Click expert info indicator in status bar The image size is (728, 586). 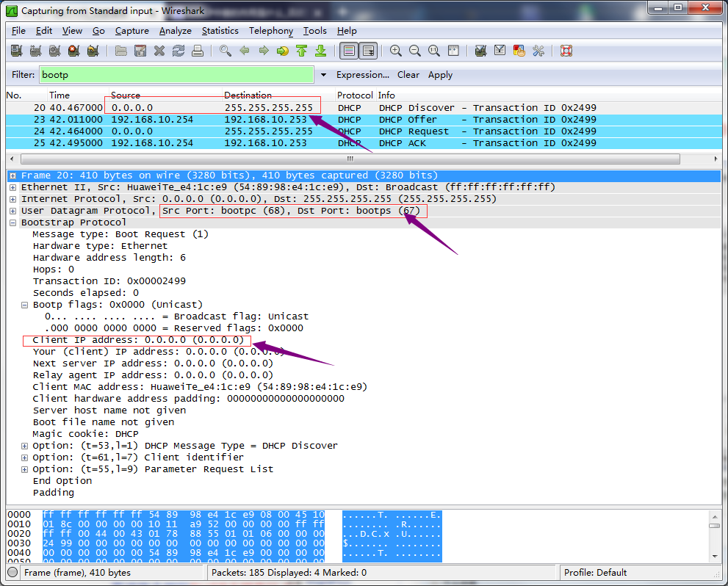tap(13, 573)
